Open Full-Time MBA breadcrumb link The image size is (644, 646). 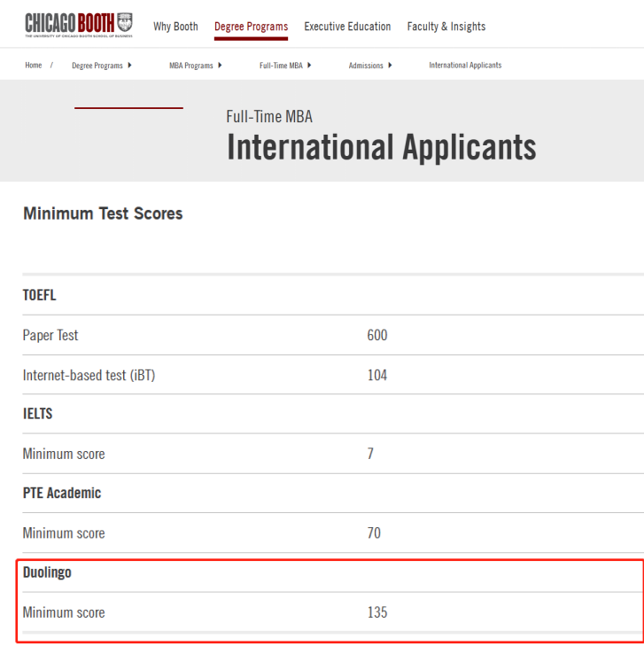(x=281, y=66)
